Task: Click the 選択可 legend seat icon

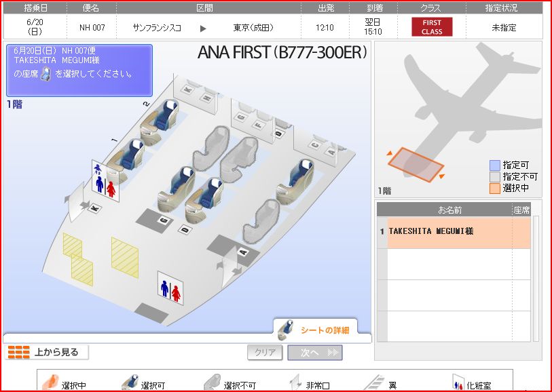Action: tap(130, 383)
